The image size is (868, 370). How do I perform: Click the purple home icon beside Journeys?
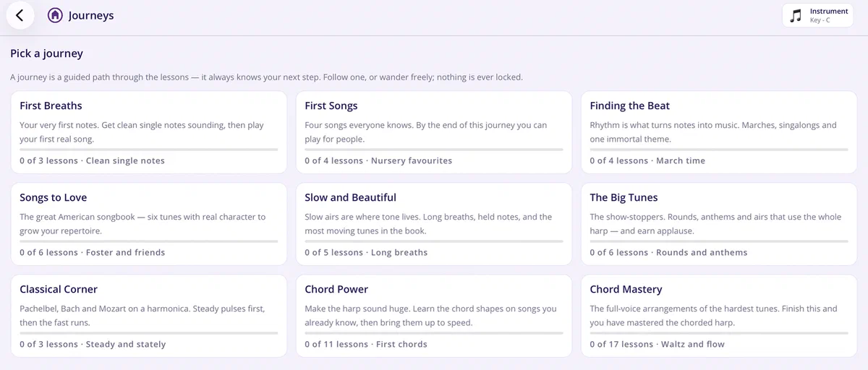(x=55, y=15)
